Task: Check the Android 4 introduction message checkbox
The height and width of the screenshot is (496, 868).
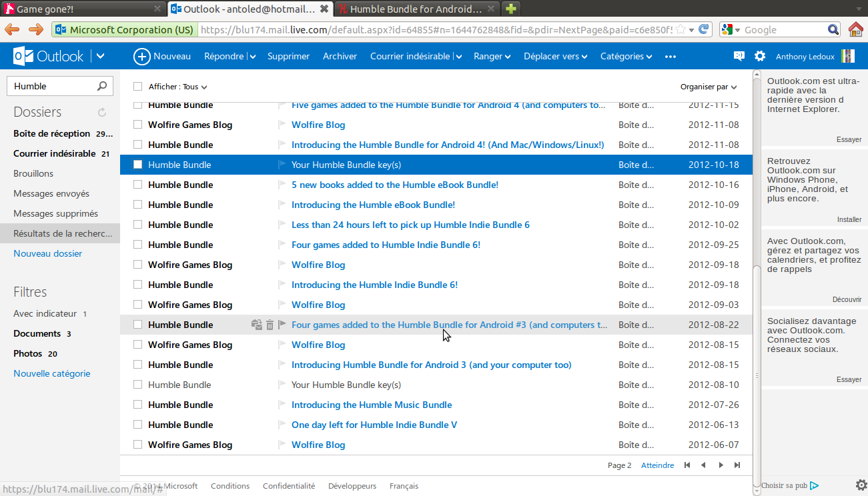Action: point(138,145)
